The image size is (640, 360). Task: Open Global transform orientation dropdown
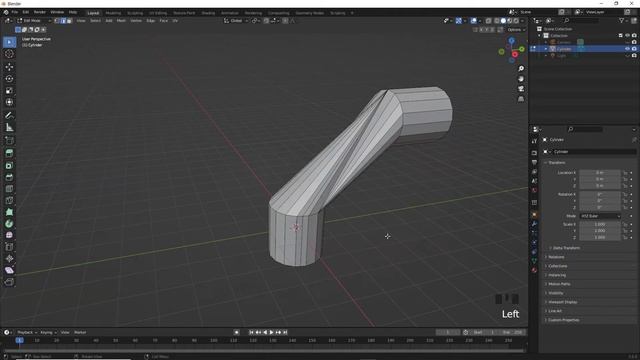click(236, 20)
